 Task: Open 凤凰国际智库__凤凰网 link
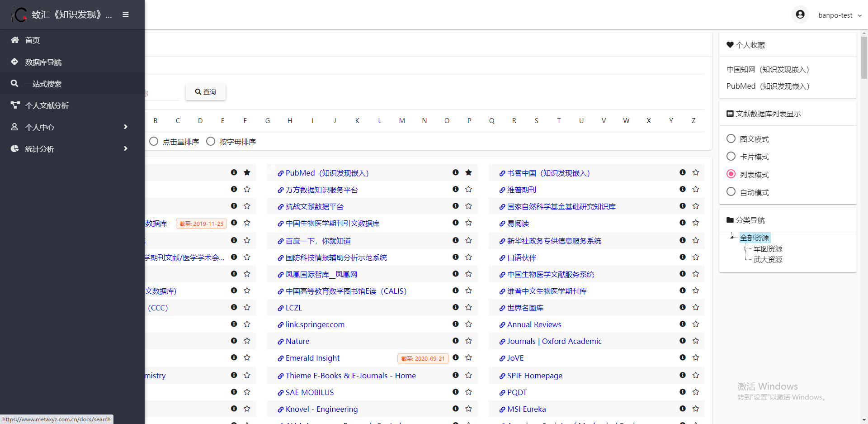click(321, 275)
